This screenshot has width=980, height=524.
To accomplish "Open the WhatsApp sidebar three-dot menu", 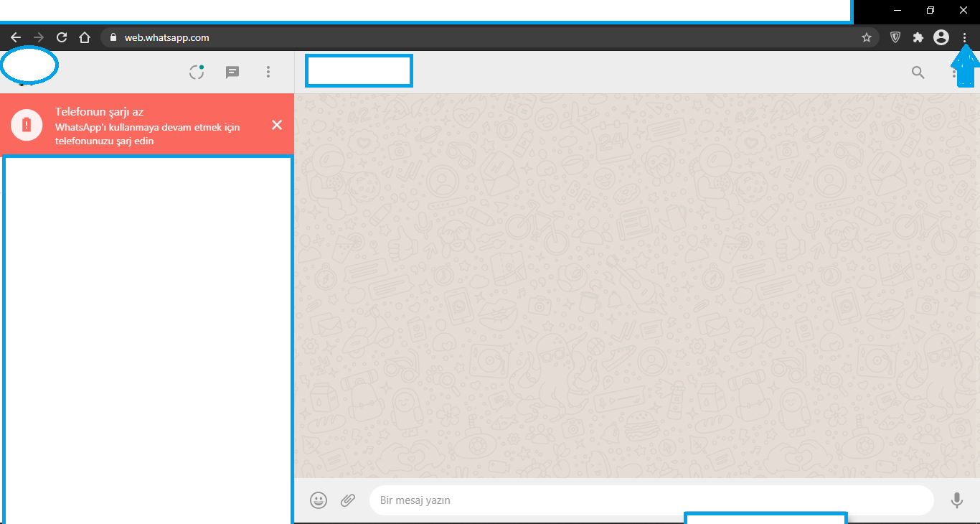I will [x=268, y=72].
